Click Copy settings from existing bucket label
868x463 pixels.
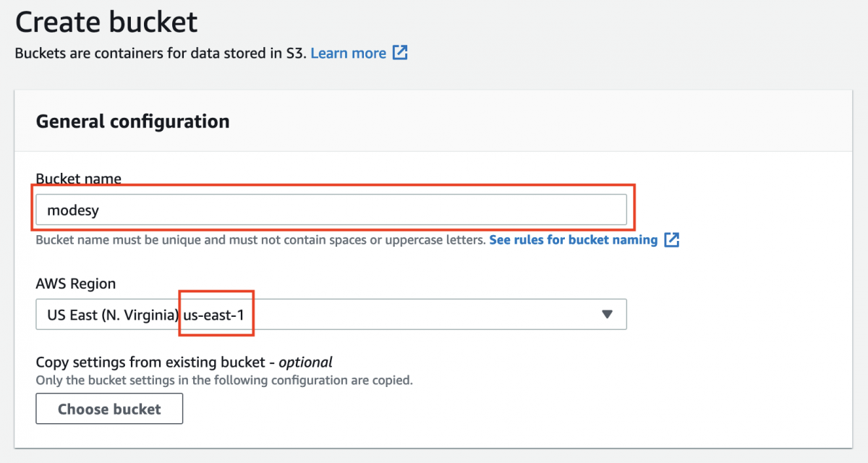tap(155, 362)
